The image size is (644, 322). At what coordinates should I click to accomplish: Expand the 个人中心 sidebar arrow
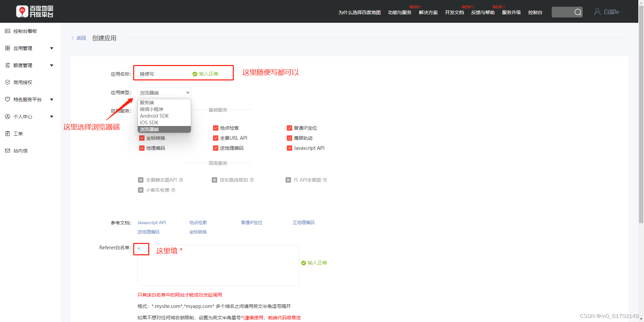coord(52,117)
